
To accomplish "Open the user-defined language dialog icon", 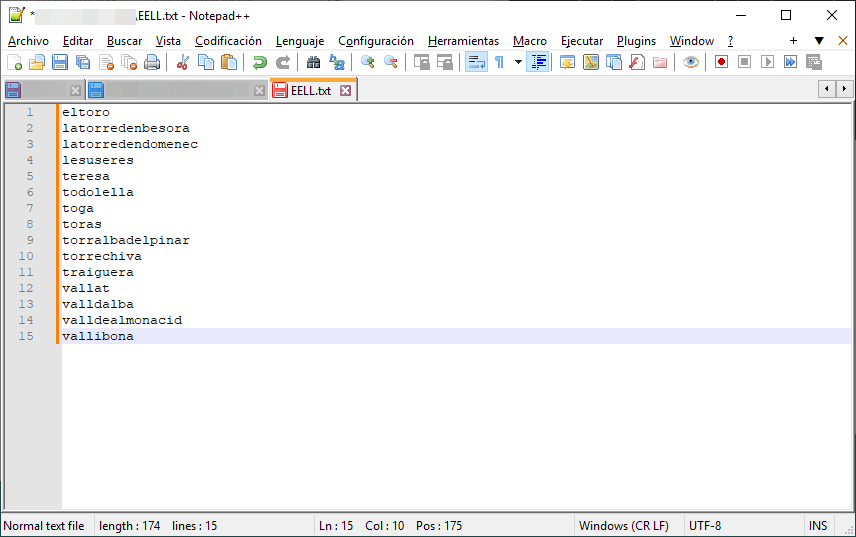I will tap(568, 62).
